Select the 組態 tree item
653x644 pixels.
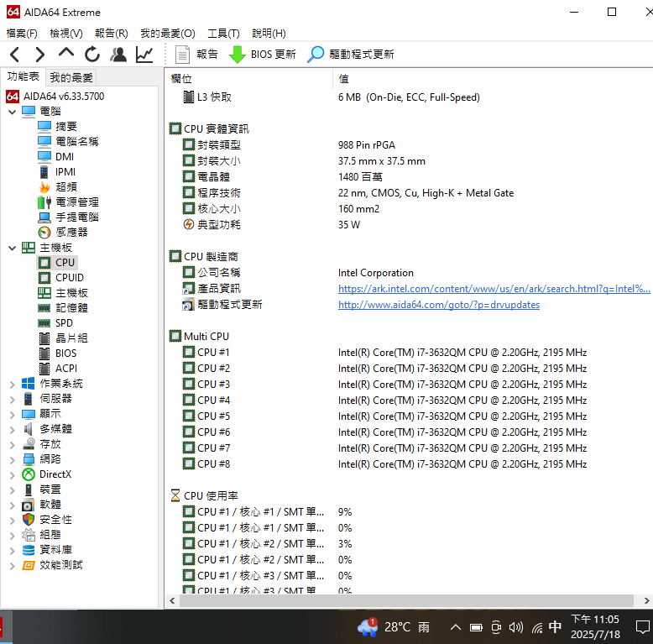(50, 535)
